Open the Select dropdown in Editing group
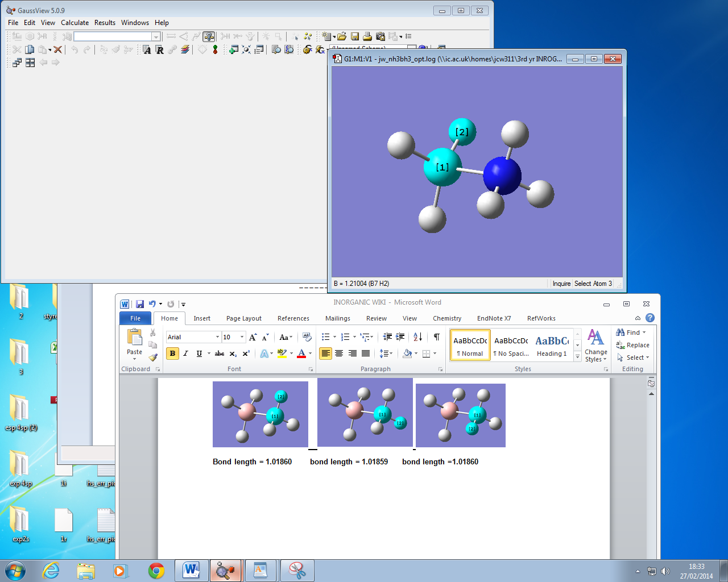Image resolution: width=728 pixels, height=582 pixels. (633, 357)
